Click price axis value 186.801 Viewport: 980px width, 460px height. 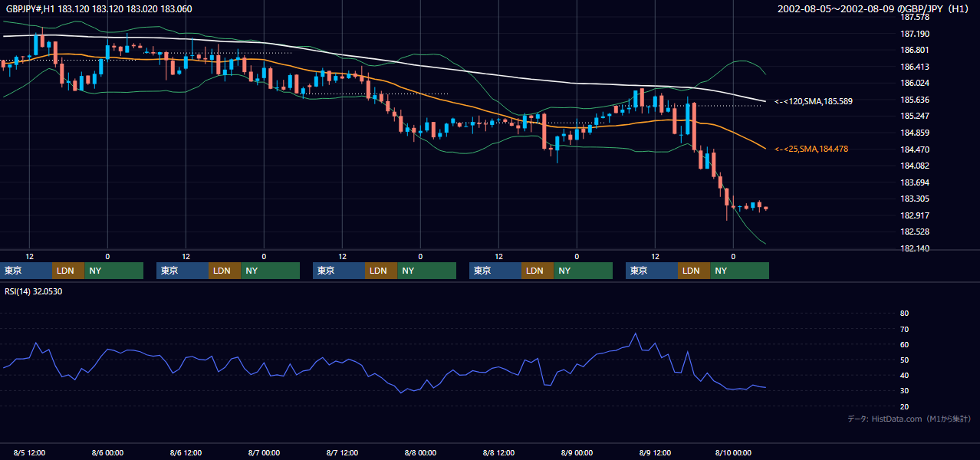[914, 50]
